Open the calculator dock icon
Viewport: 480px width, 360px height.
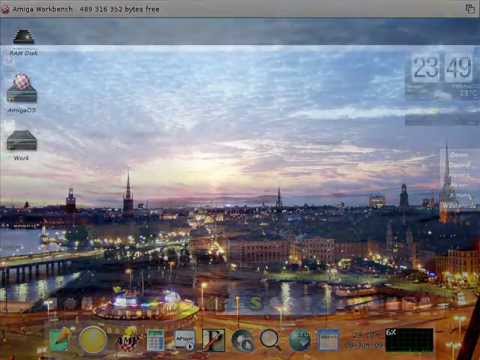tap(156, 340)
